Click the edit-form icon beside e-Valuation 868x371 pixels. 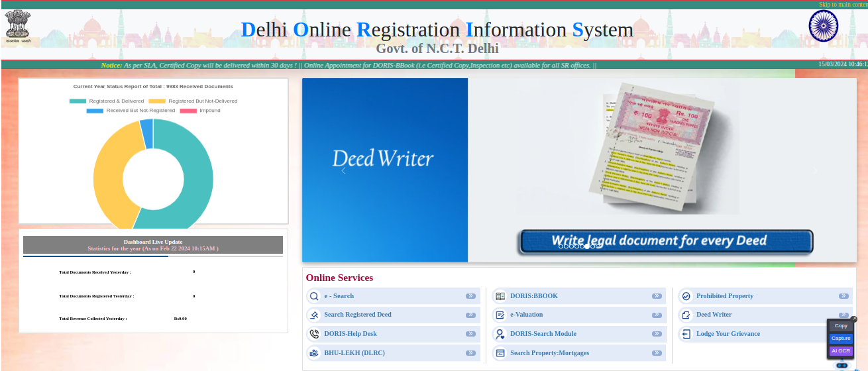point(500,315)
